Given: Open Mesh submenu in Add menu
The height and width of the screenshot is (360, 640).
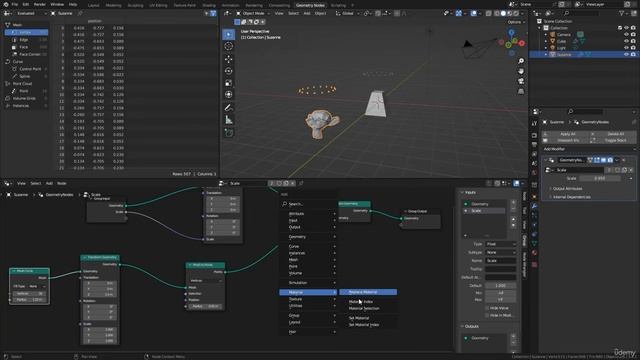Looking at the screenshot, I should pyautogui.click(x=308, y=260).
